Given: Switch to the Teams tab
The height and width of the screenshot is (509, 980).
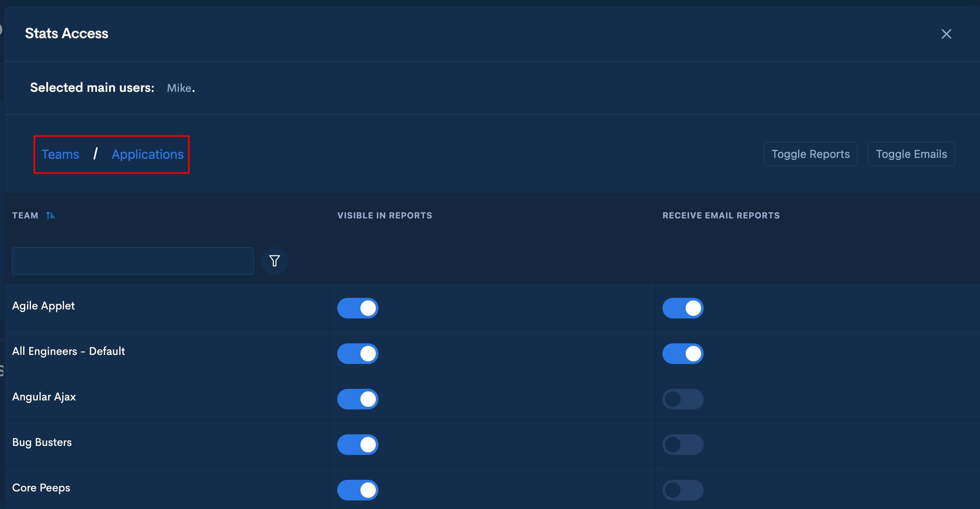Looking at the screenshot, I should coord(60,154).
